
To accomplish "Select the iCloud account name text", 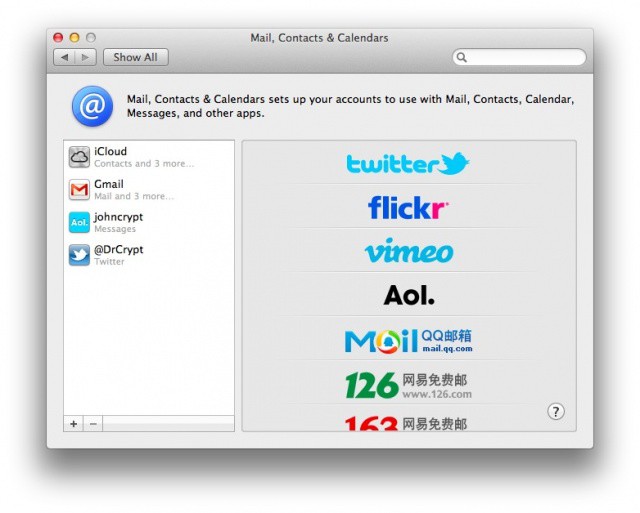I will tap(111, 151).
